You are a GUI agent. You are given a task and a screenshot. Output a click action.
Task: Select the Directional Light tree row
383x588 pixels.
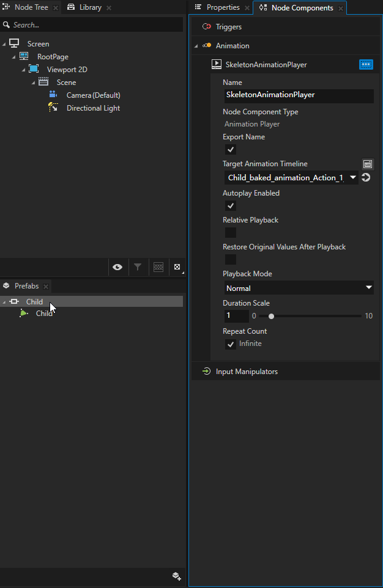(x=93, y=108)
